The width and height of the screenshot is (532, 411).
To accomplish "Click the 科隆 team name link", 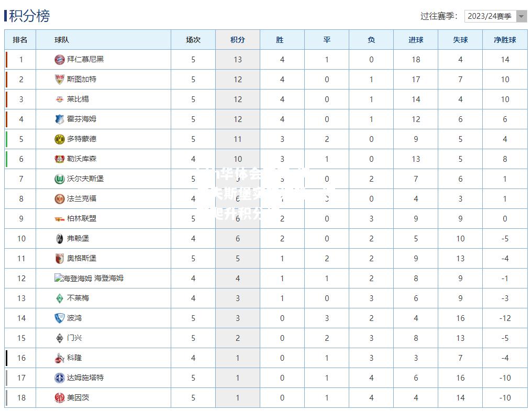I will [74, 358].
